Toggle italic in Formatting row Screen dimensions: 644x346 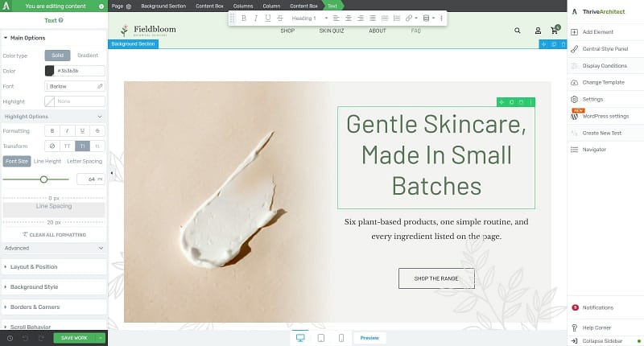pos(68,131)
